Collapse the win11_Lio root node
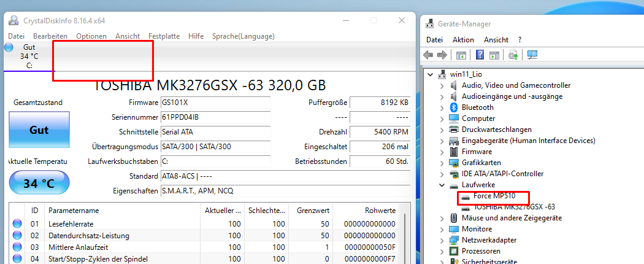Viewport: 644px width, 264px height. point(431,74)
